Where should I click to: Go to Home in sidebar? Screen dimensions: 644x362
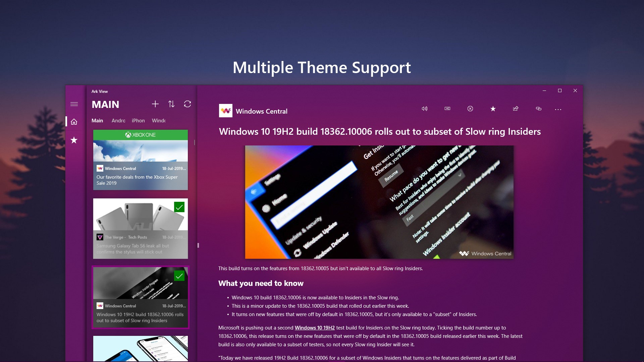tap(74, 122)
